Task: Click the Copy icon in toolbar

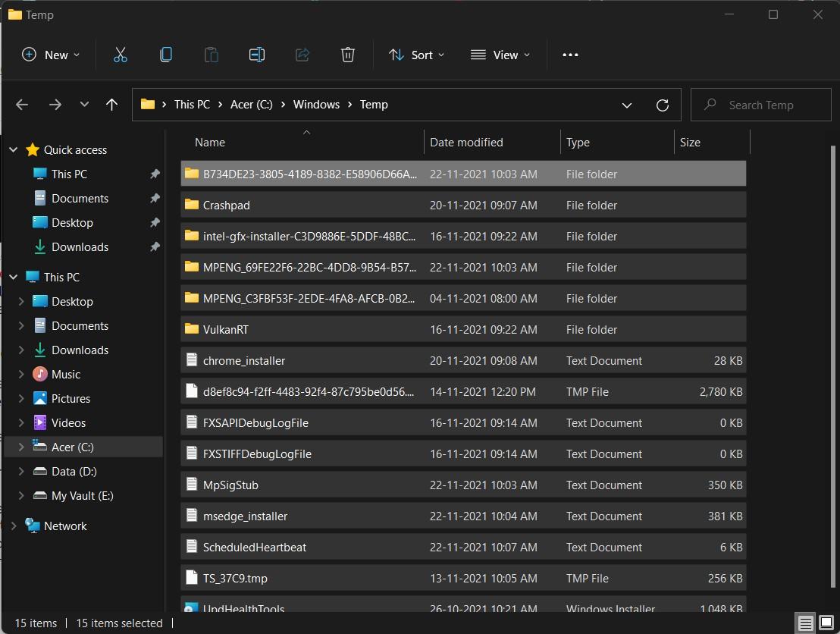Action: point(165,55)
